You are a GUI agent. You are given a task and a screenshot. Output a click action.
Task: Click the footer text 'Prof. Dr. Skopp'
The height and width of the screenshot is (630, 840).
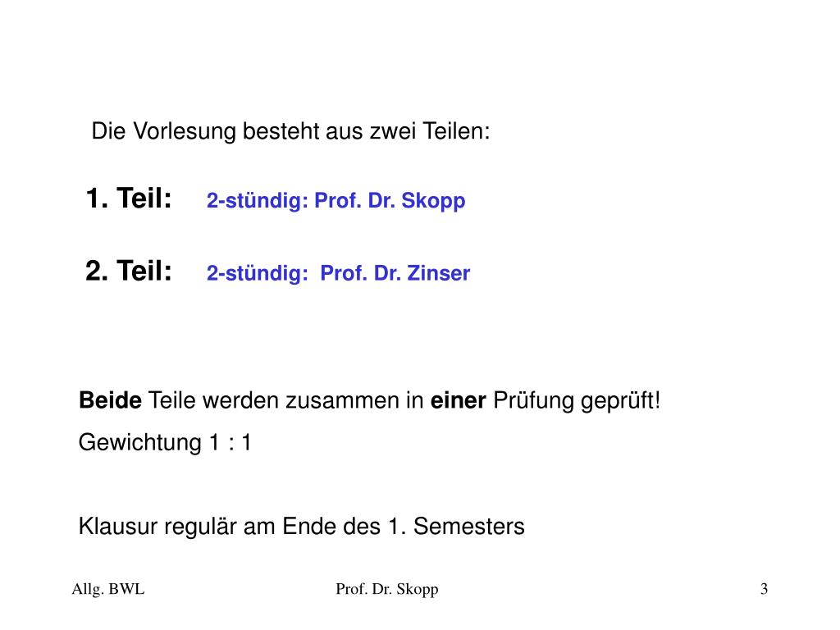coord(387,589)
